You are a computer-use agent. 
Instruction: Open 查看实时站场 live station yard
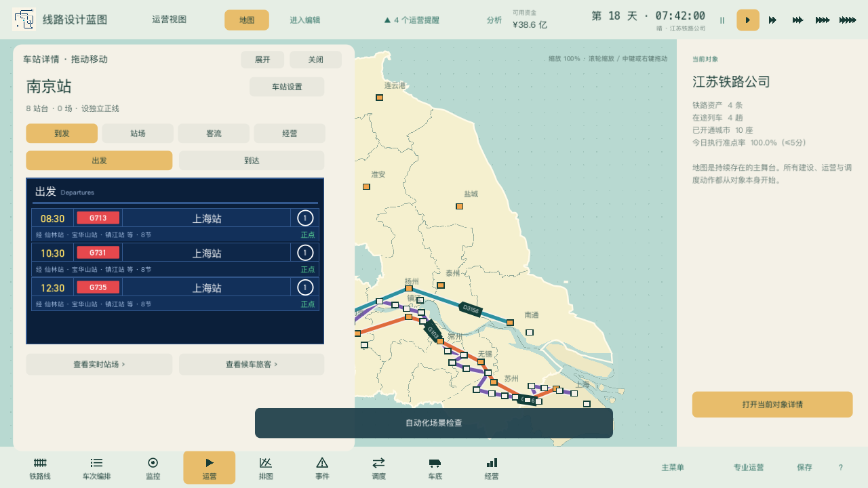click(x=99, y=365)
